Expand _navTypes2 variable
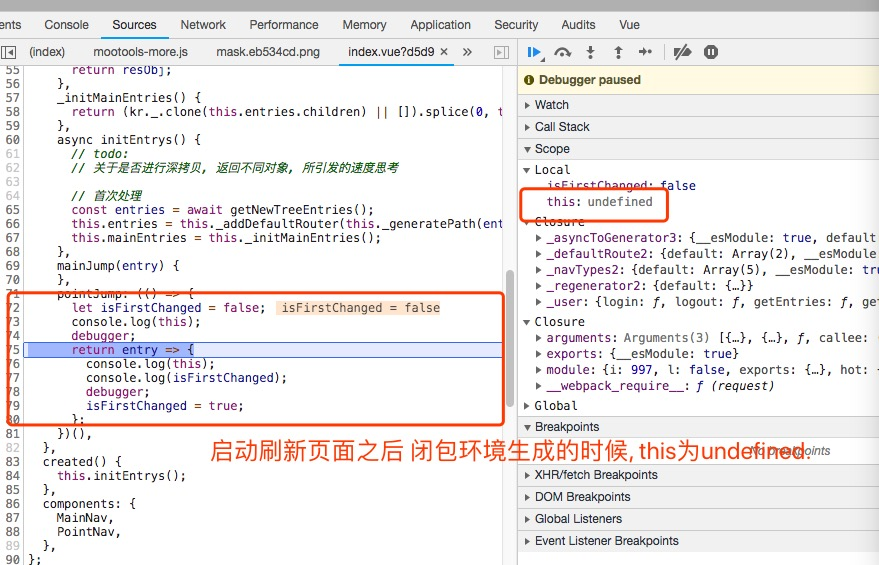Image resolution: width=879 pixels, height=565 pixels. tap(539, 270)
